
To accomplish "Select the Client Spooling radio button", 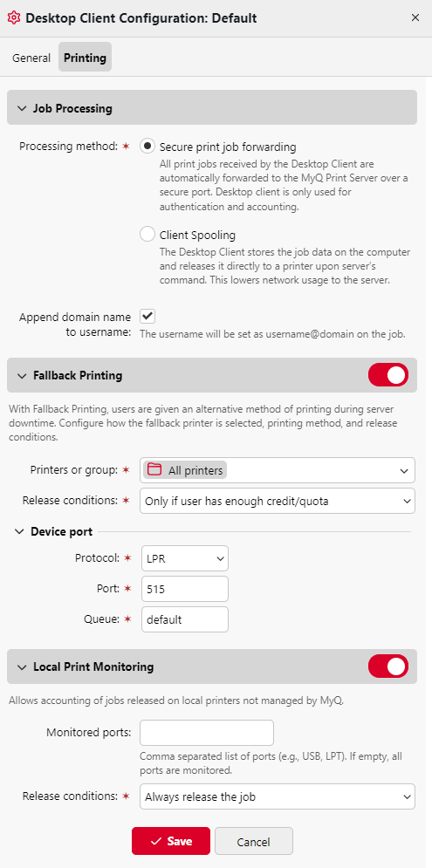I will (147, 234).
